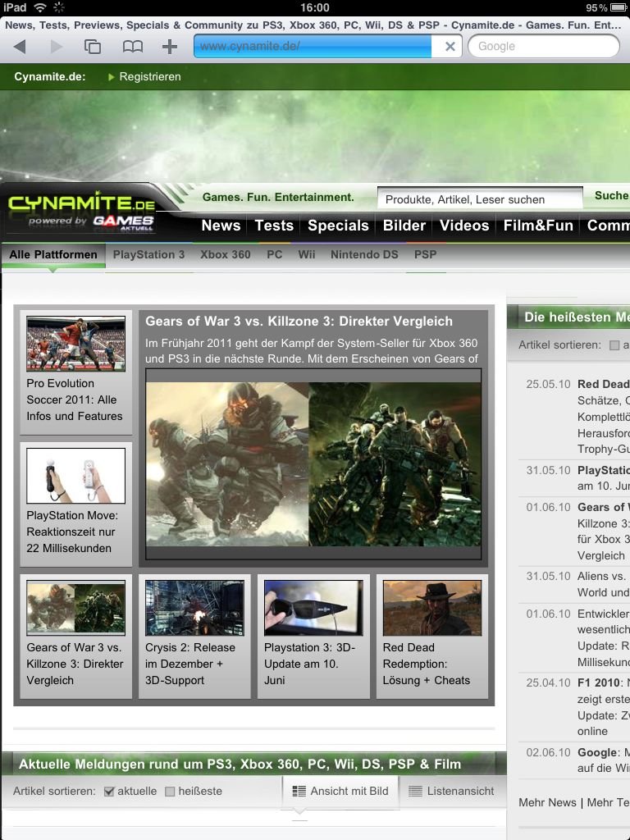Click Playstation 3: 3D-Update headline
Viewport: 630px width, 840px height.
[309, 664]
